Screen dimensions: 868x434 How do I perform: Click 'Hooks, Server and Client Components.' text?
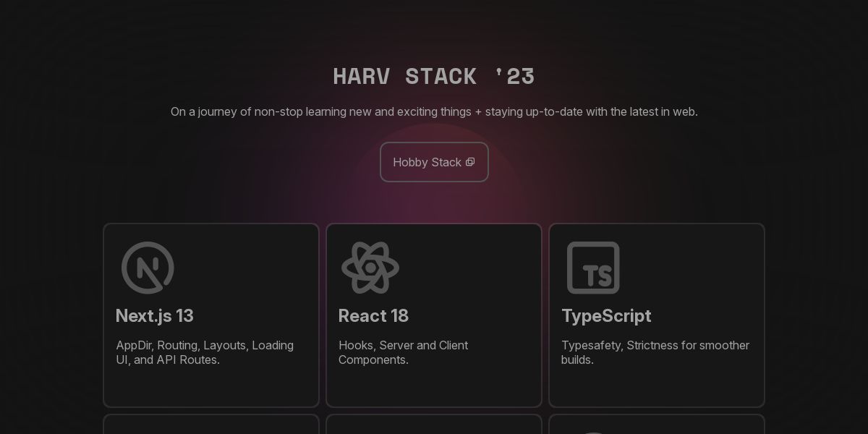pyautogui.click(x=404, y=352)
